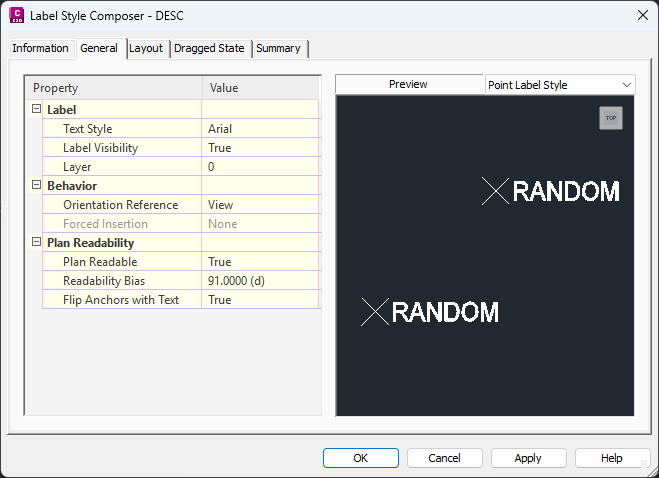Click the TOP view cube in preview
659x478 pixels.
tap(610, 118)
